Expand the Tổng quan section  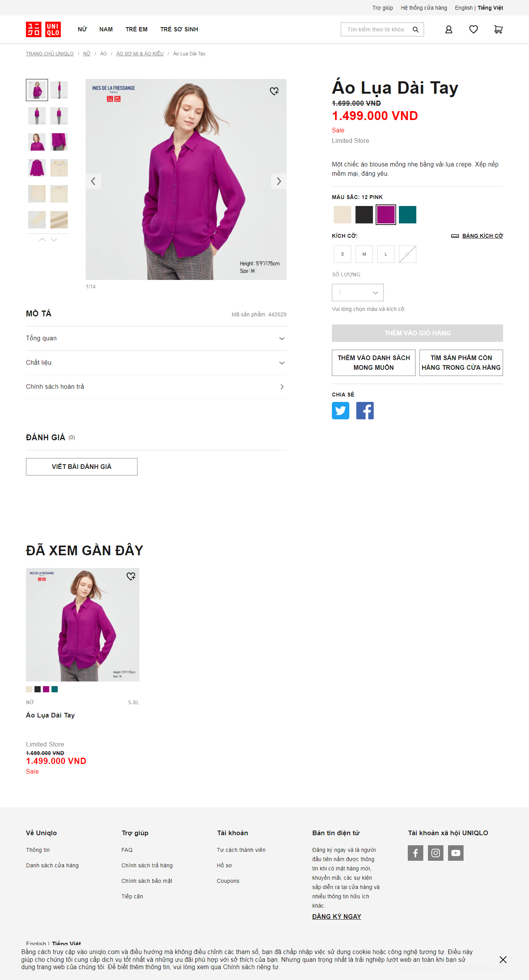tap(156, 338)
